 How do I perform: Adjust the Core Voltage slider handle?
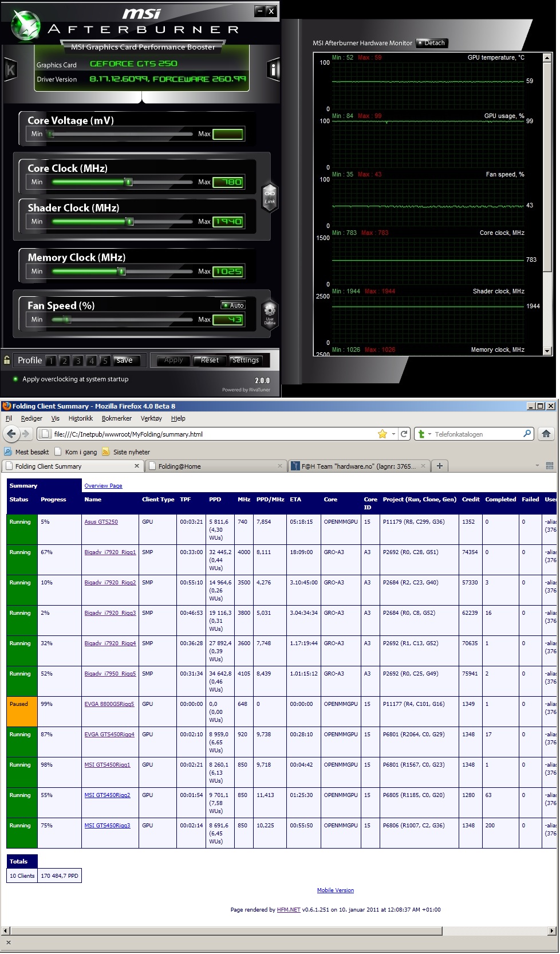[51, 134]
